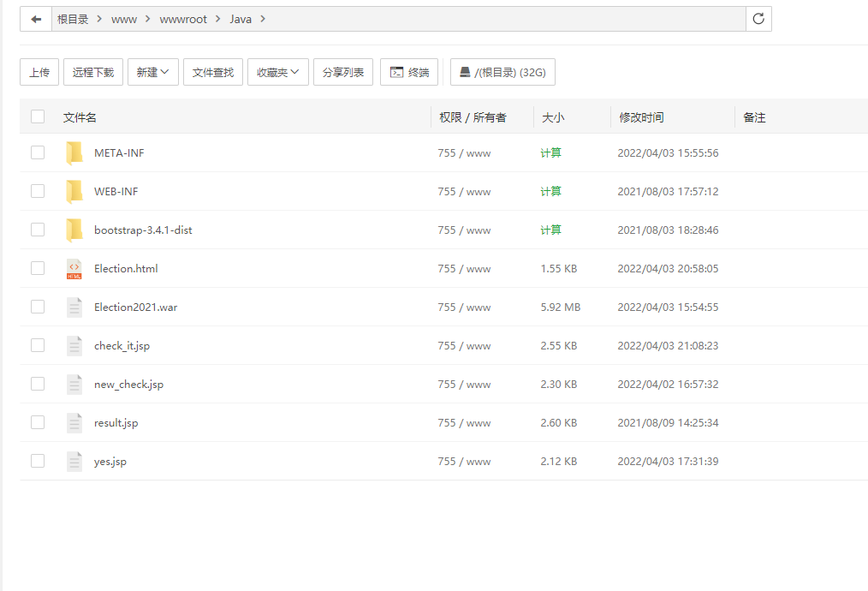Check the check_it.jsp row checkbox

tap(38, 345)
